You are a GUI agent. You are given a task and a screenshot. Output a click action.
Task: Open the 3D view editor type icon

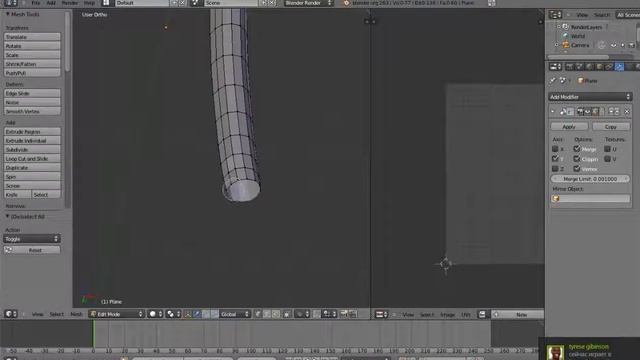click(11, 314)
